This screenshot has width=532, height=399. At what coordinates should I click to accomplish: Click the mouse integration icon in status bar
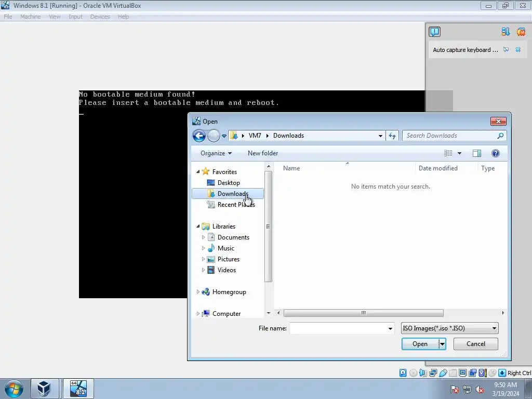[x=492, y=373]
